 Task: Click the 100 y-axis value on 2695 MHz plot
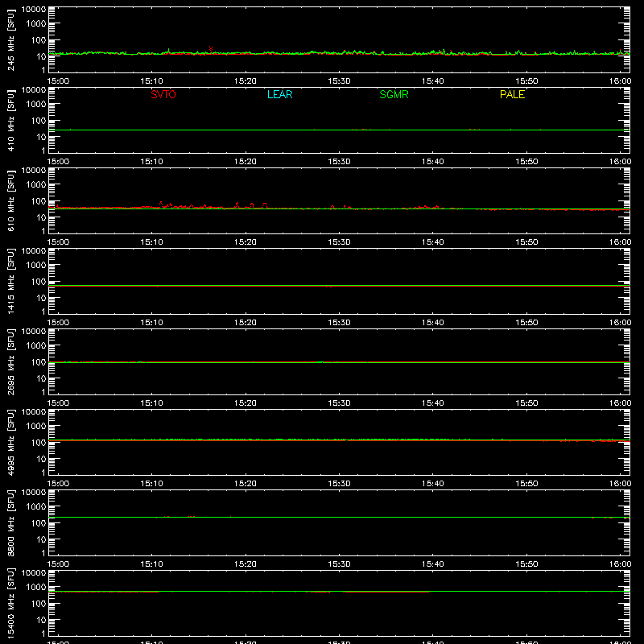tap(39, 362)
